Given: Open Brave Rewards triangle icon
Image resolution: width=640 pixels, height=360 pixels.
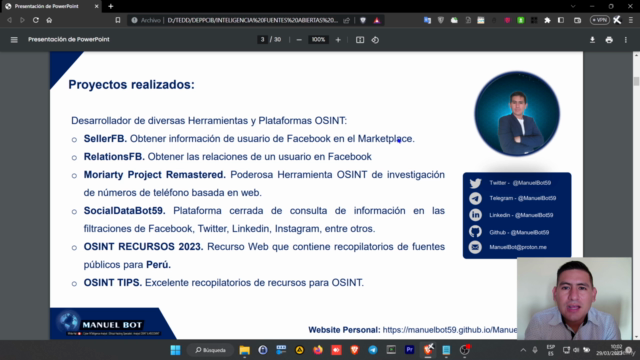Looking at the screenshot, I should (x=377, y=20).
